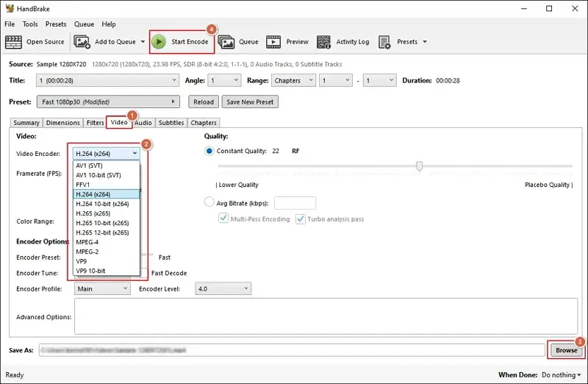This screenshot has height=384, width=588.
Task: Click the Open Source film clapper icon
Action: (13, 42)
